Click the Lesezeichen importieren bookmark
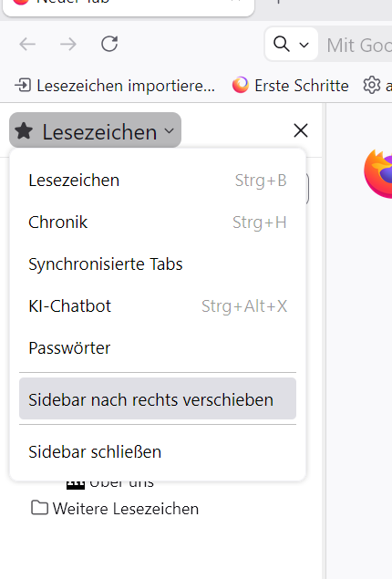The width and height of the screenshot is (392, 579). click(x=115, y=86)
